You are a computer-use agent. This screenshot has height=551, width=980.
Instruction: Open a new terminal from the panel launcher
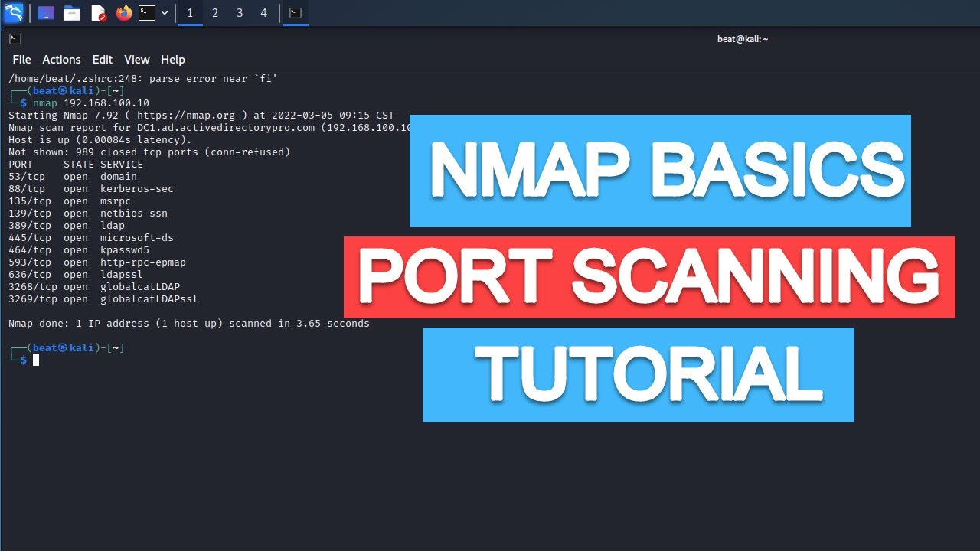147,13
